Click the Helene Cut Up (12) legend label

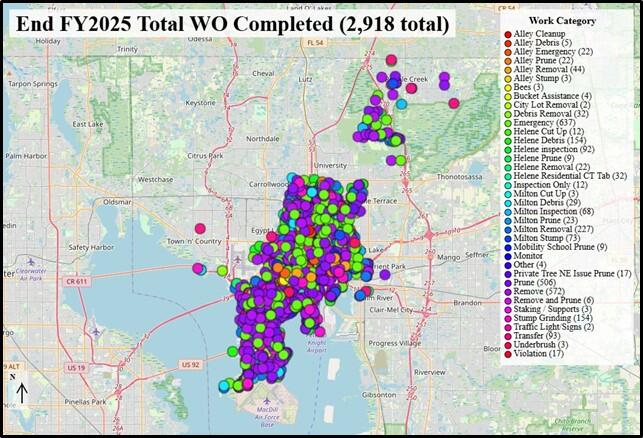[549, 132]
